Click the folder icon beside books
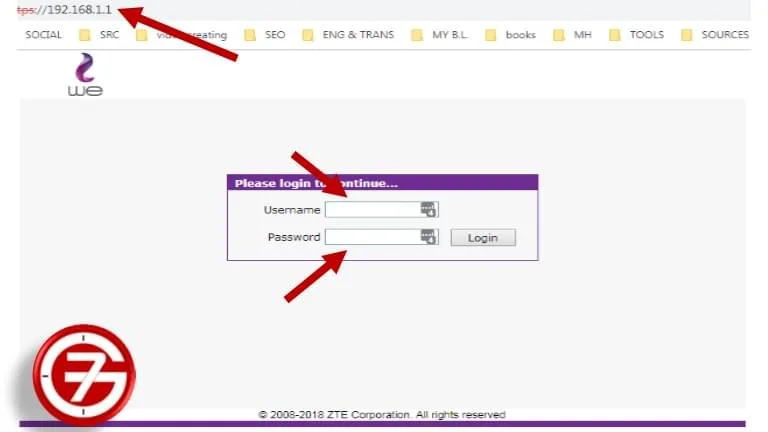 click(490, 35)
